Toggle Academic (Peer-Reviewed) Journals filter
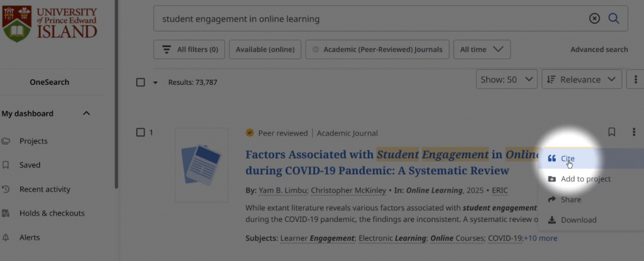 377,49
